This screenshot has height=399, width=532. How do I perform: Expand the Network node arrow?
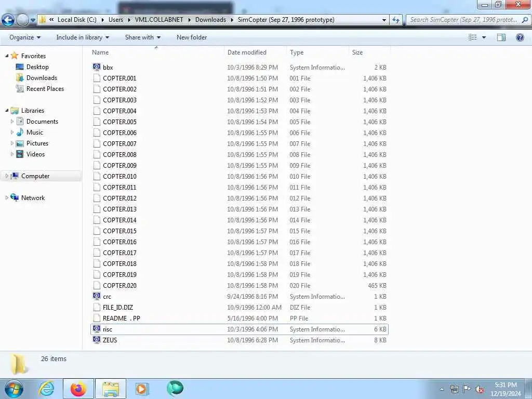pyautogui.click(x=7, y=197)
